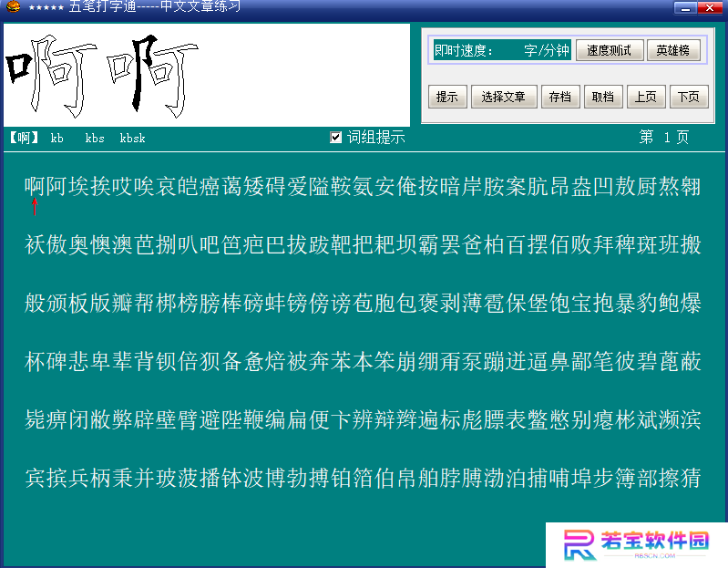728x568 pixels.
Task: Click character 翱 at end of first line
Action: click(691, 186)
